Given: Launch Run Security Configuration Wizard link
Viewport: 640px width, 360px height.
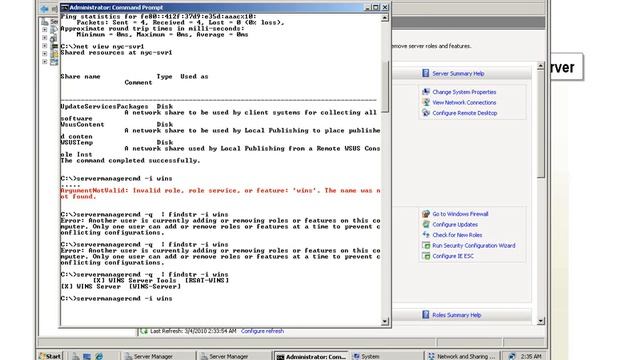Looking at the screenshot, I should pyautogui.click(x=473, y=246).
